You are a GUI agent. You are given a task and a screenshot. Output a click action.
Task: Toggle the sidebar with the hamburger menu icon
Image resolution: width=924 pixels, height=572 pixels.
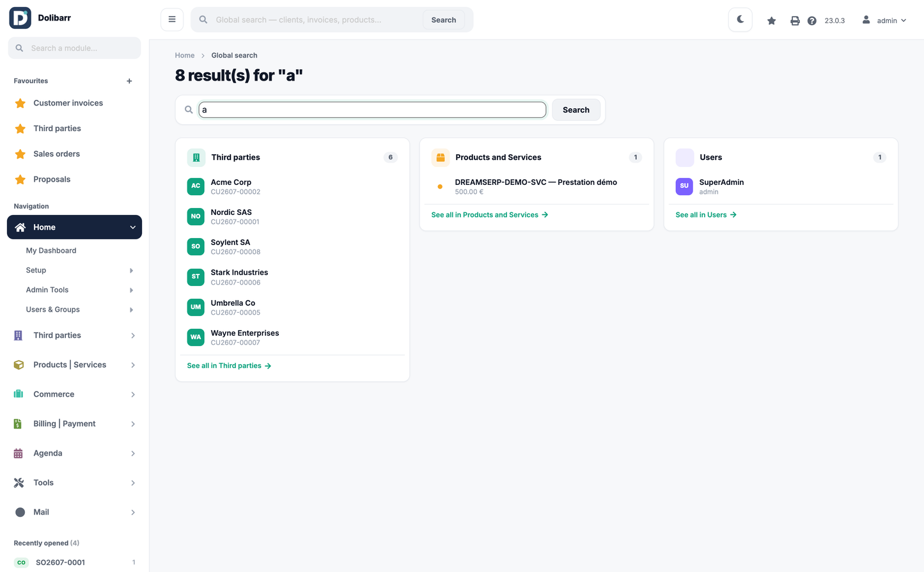coord(172,19)
